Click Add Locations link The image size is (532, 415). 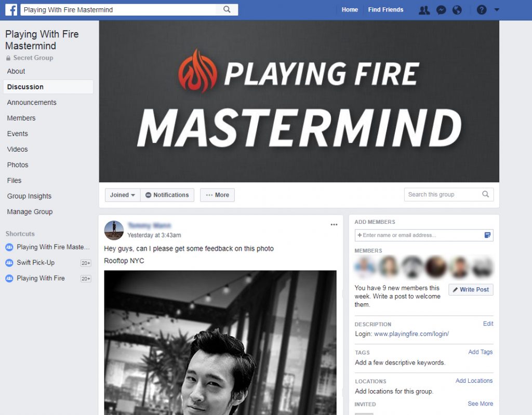click(474, 381)
